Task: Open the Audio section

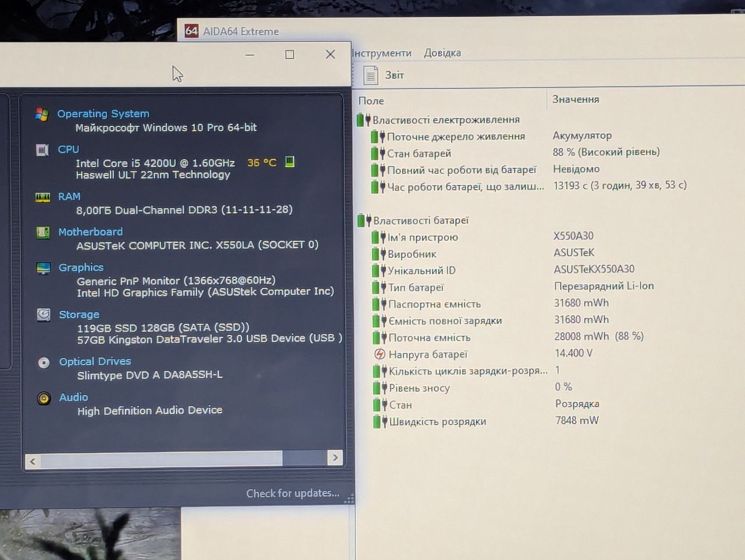Action: [73, 397]
